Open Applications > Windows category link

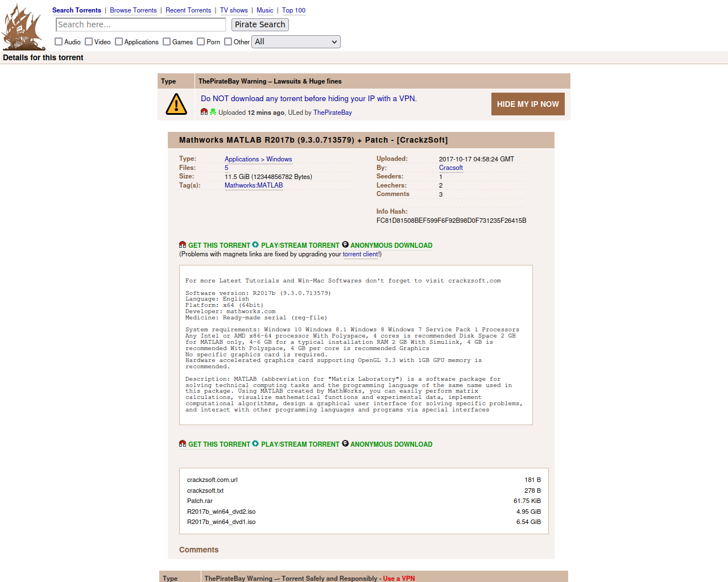click(258, 159)
